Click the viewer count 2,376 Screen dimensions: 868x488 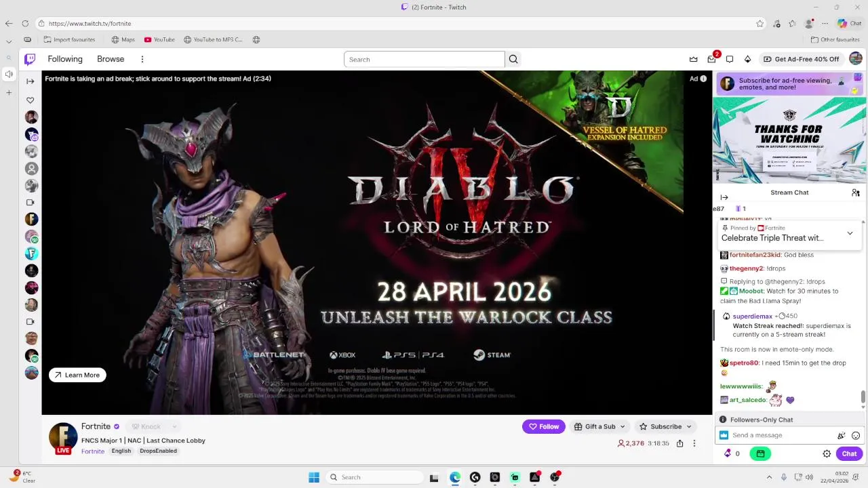631,443
